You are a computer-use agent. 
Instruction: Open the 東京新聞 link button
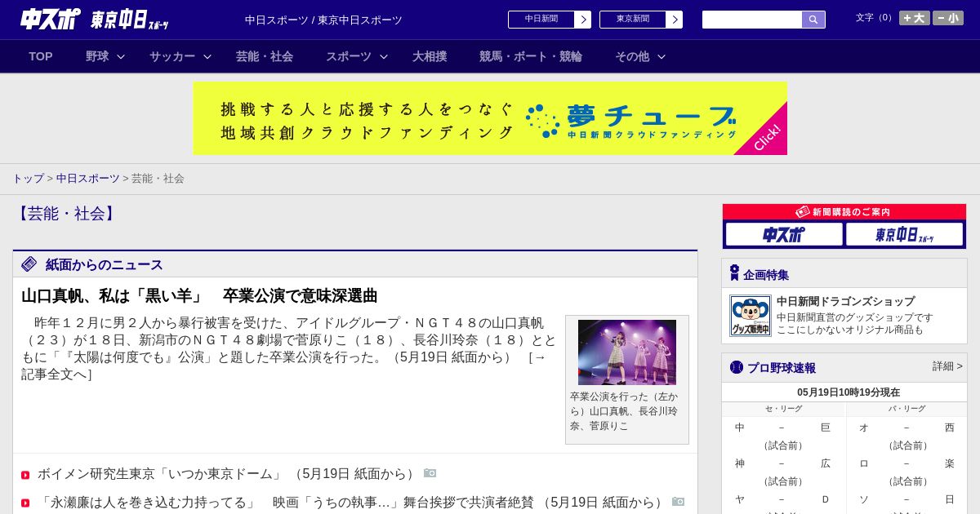[633, 20]
